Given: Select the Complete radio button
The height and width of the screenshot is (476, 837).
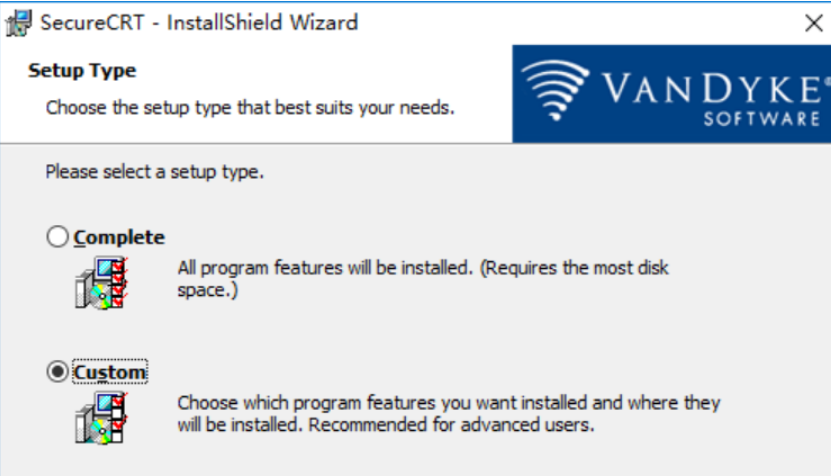Looking at the screenshot, I should click(58, 237).
